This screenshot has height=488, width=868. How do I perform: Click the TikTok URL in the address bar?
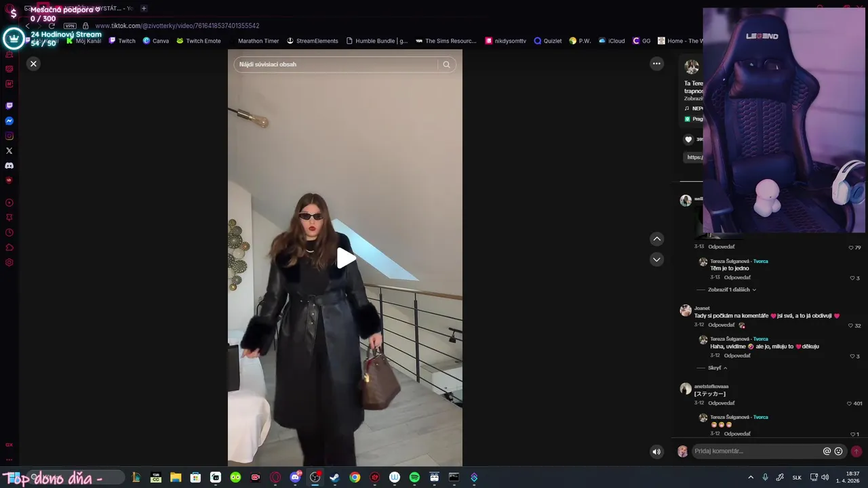177,26
